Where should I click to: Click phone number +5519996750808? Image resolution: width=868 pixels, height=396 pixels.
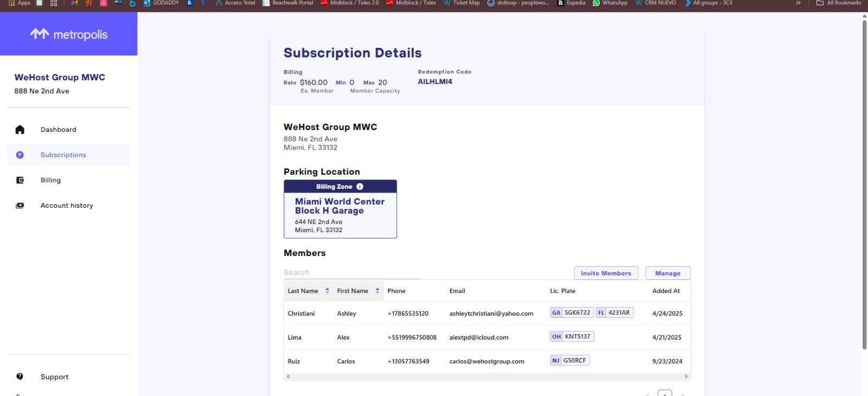[412, 337]
